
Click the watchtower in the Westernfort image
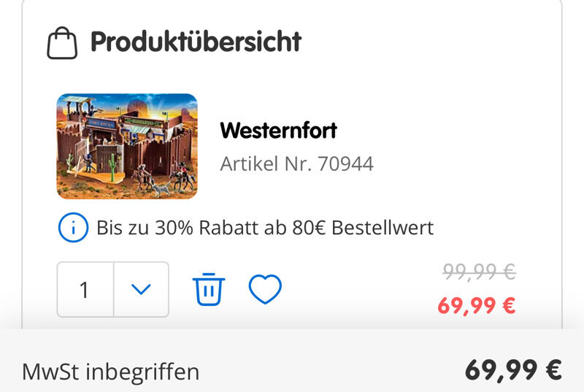tap(80, 108)
